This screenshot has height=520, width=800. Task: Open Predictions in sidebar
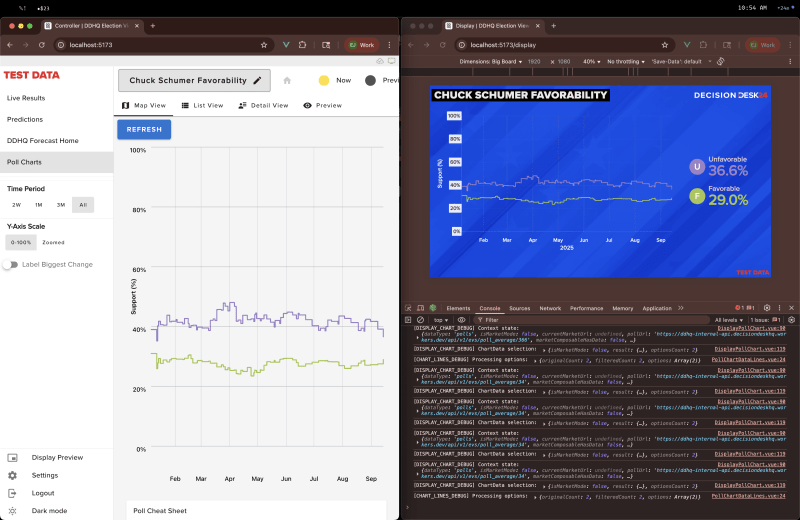(x=57, y=119)
